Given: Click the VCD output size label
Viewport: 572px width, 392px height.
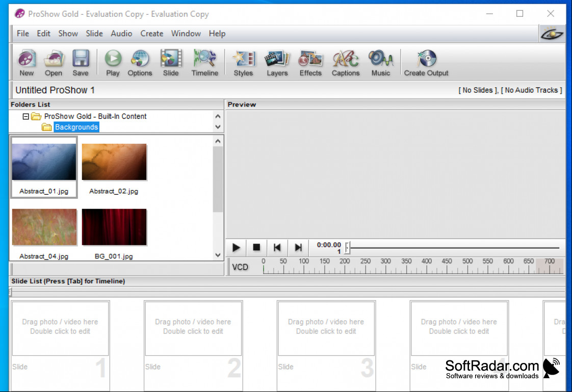Looking at the screenshot, I should [240, 267].
